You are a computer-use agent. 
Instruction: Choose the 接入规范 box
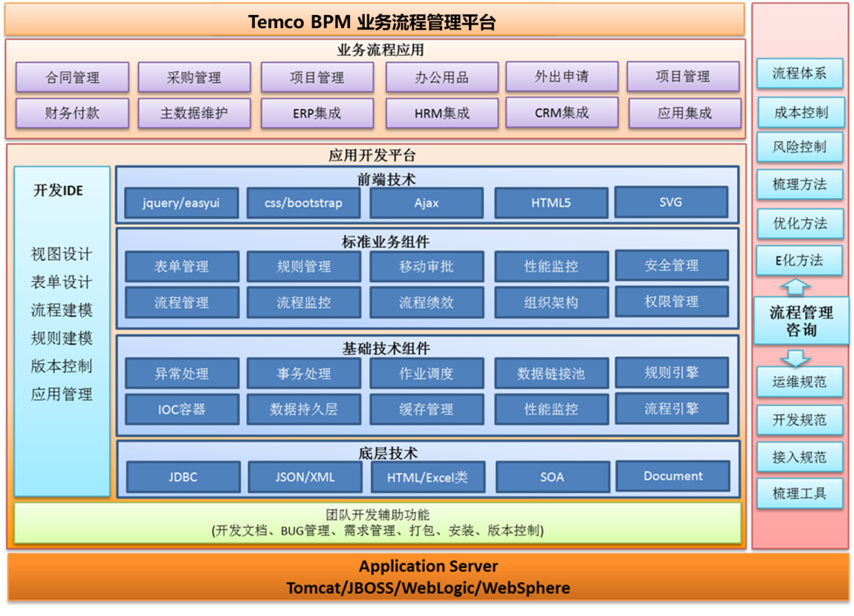tap(800, 457)
